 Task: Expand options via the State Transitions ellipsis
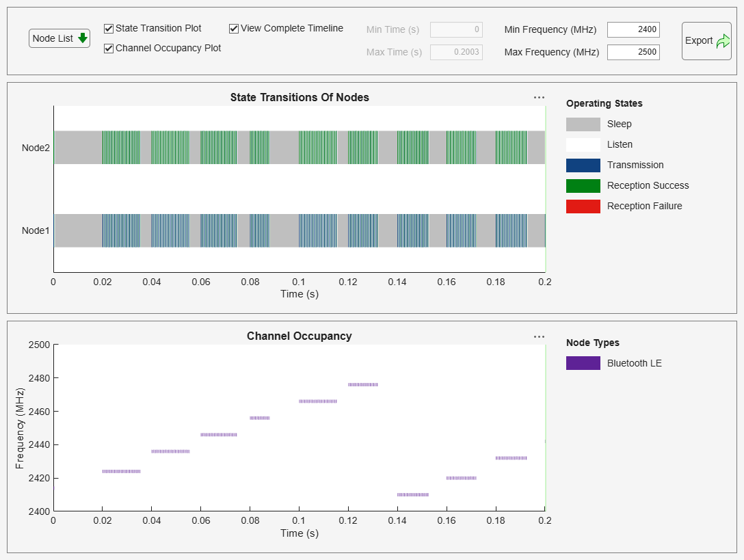coord(539,97)
